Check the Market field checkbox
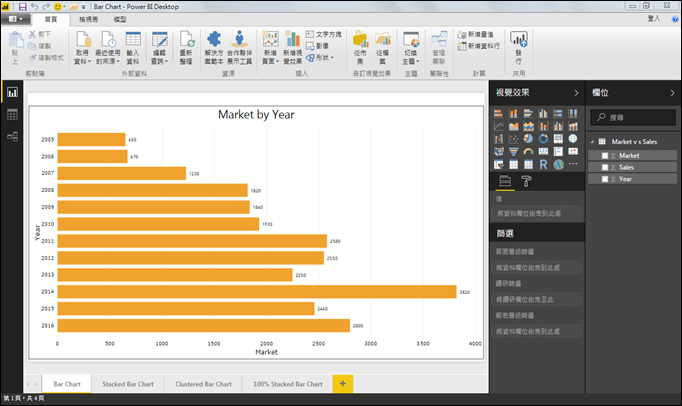The width and height of the screenshot is (682, 406). click(x=605, y=155)
